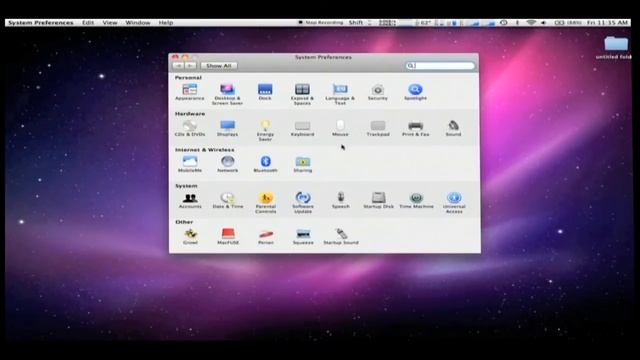This screenshot has width=640, height=360.
Task: Click Stop Recording in the menu bar
Action: pos(321,23)
